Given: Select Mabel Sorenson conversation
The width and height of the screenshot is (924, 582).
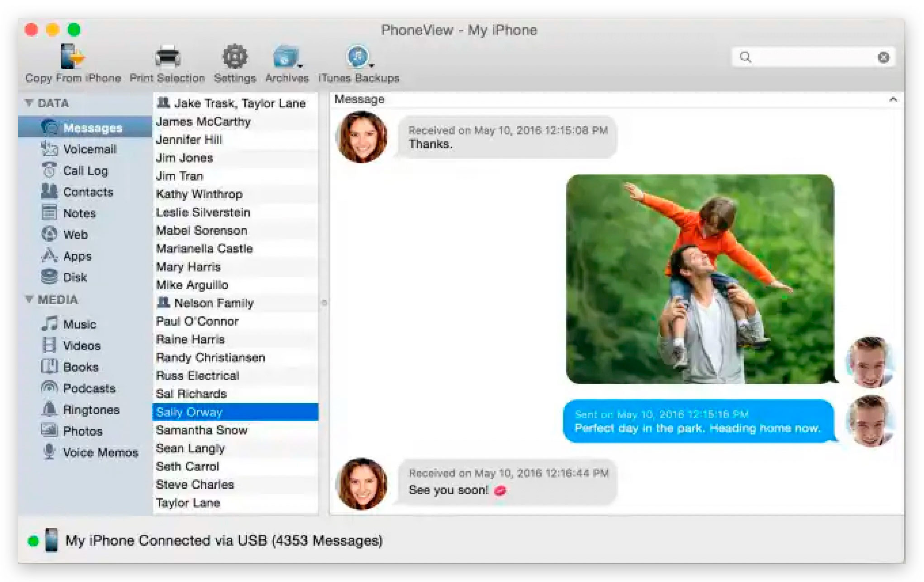Looking at the screenshot, I should [235, 230].
